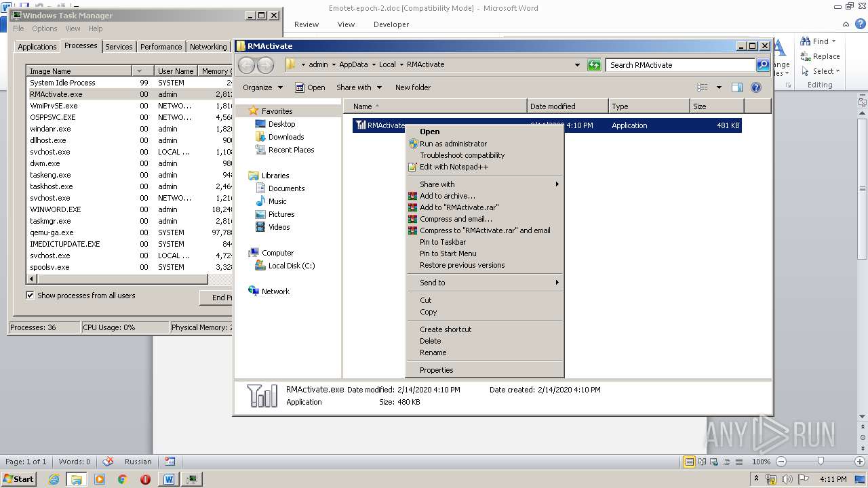Click the Open toolbar button in Explorer
This screenshot has height=488, width=868.
coord(311,87)
